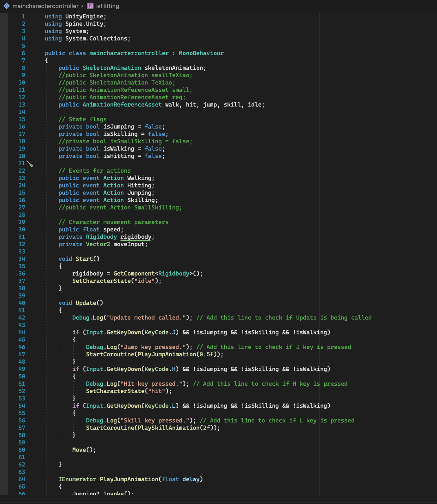The height and width of the screenshot is (504, 437).
Task: Click line number 34 in the gutter
Action: click(x=21, y=259)
